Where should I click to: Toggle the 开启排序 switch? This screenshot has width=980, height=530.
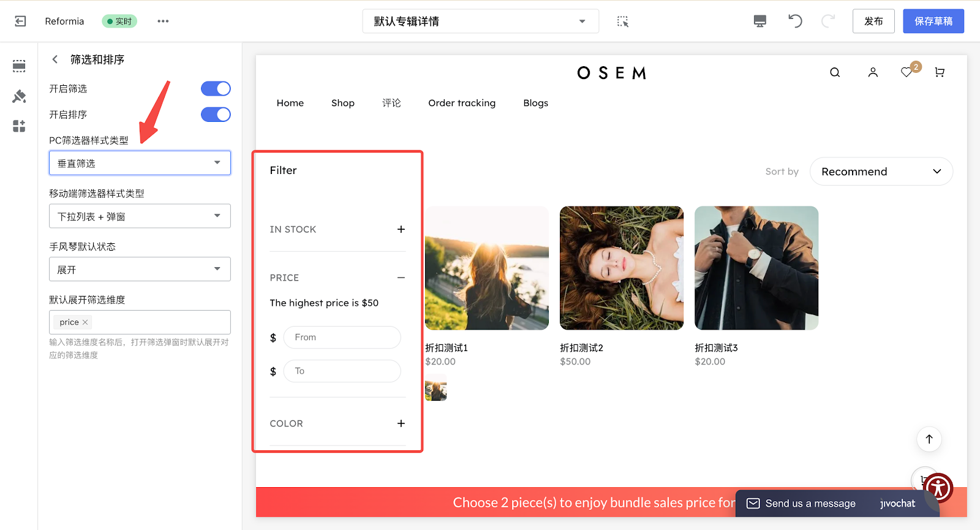point(216,115)
